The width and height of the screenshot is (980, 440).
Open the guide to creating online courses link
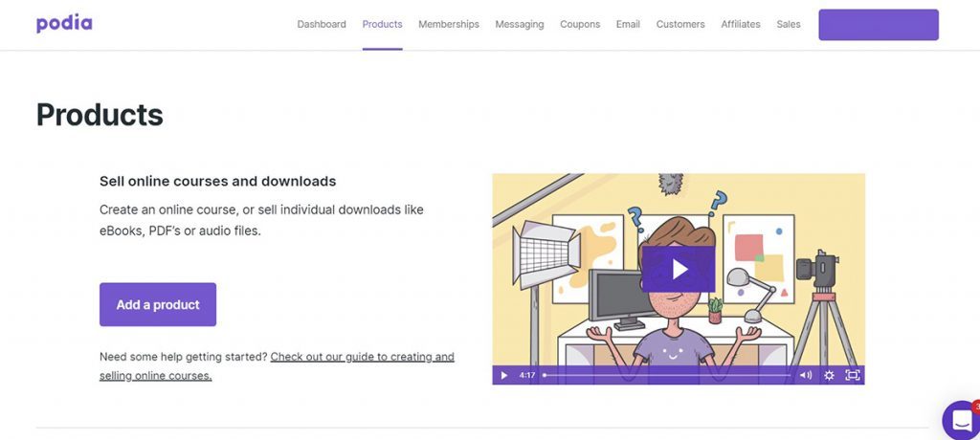362,357
